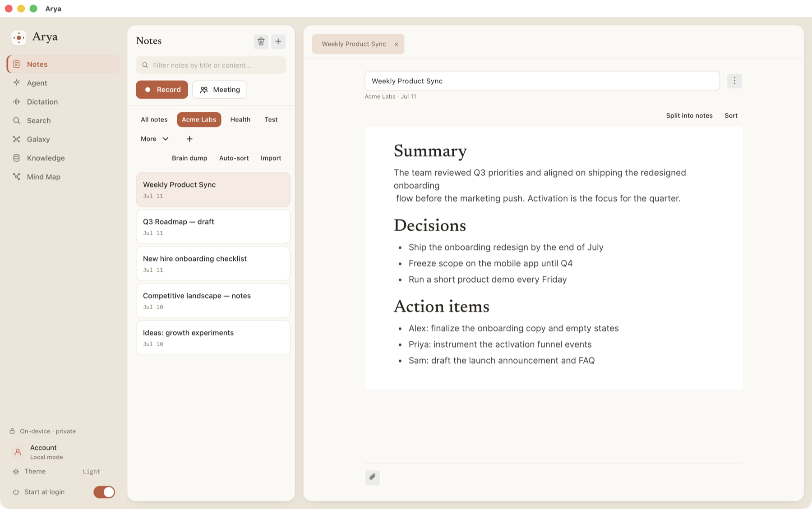Image resolution: width=812 pixels, height=509 pixels.
Task: Click bullet 'Alex: finalize the onboarding copy and empty states'
Action: (513, 329)
